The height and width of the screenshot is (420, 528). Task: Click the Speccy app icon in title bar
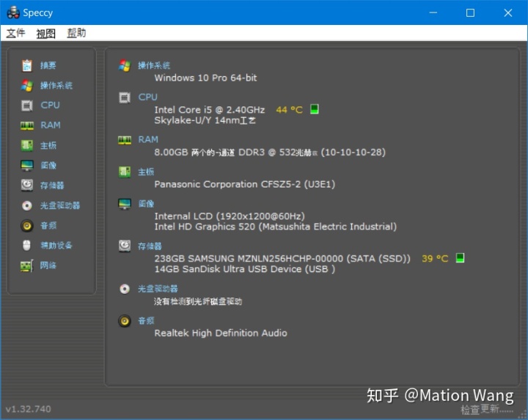[x=13, y=12]
